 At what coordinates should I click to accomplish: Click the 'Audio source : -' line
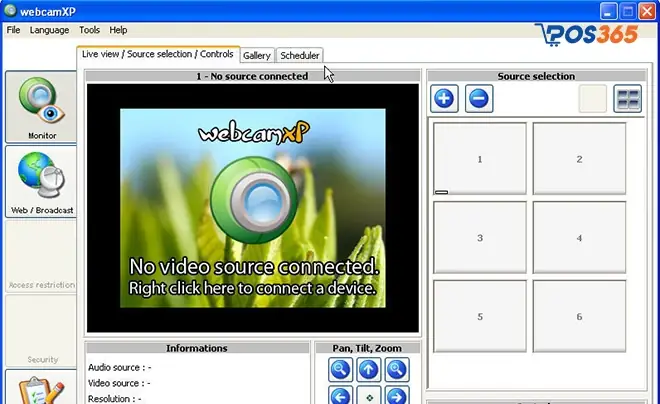(120, 367)
